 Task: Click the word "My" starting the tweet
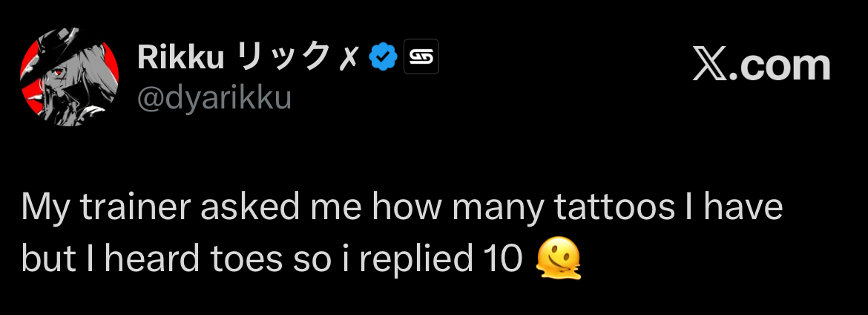[44, 207]
